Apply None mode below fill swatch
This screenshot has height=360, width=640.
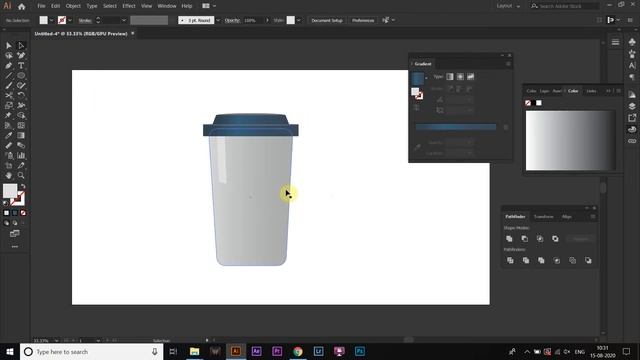[x=23, y=213]
